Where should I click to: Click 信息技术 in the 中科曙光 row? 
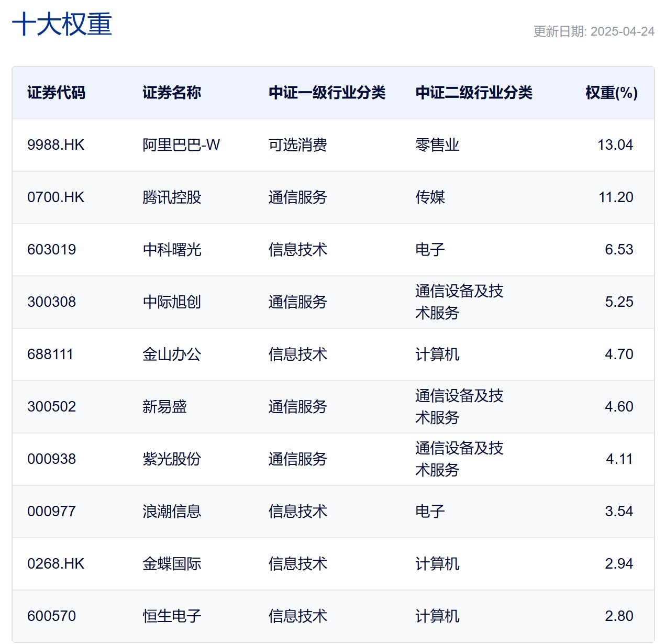coord(297,250)
